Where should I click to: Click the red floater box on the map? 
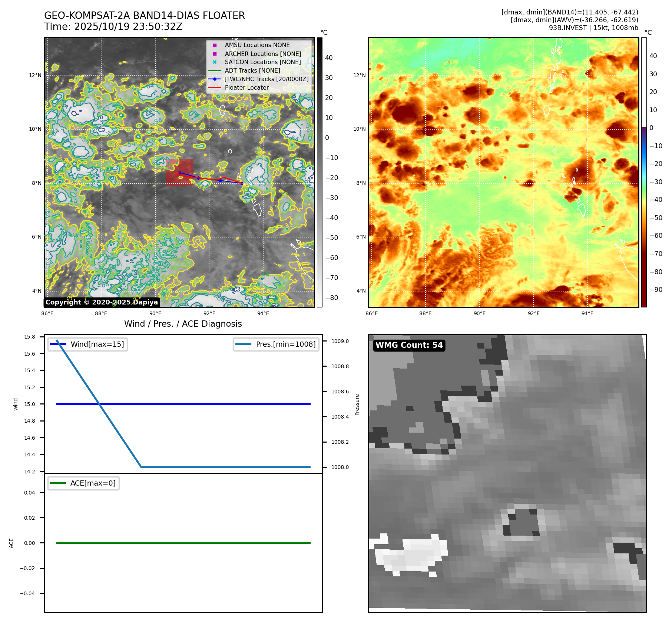coord(179,172)
